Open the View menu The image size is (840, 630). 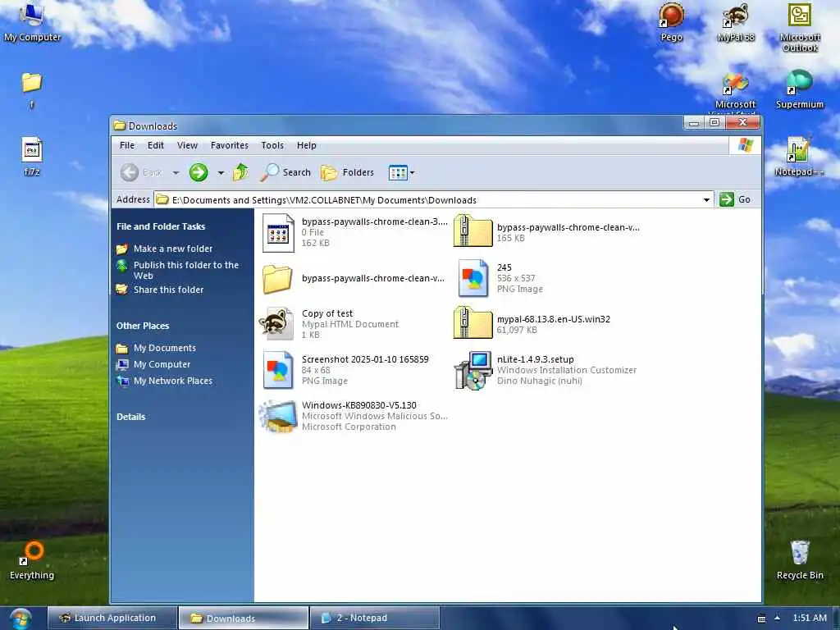tap(187, 145)
